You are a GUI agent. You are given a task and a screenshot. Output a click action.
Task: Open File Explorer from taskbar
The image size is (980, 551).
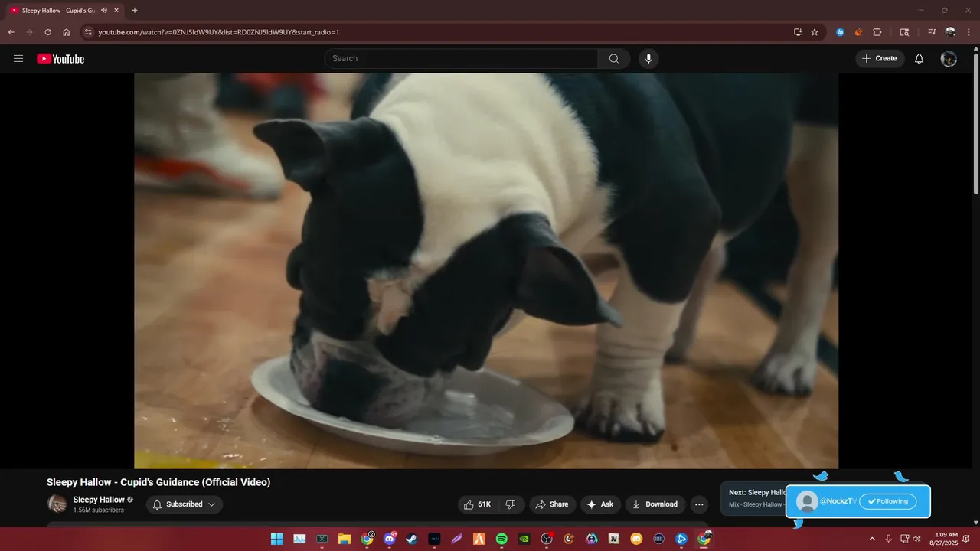click(x=345, y=539)
